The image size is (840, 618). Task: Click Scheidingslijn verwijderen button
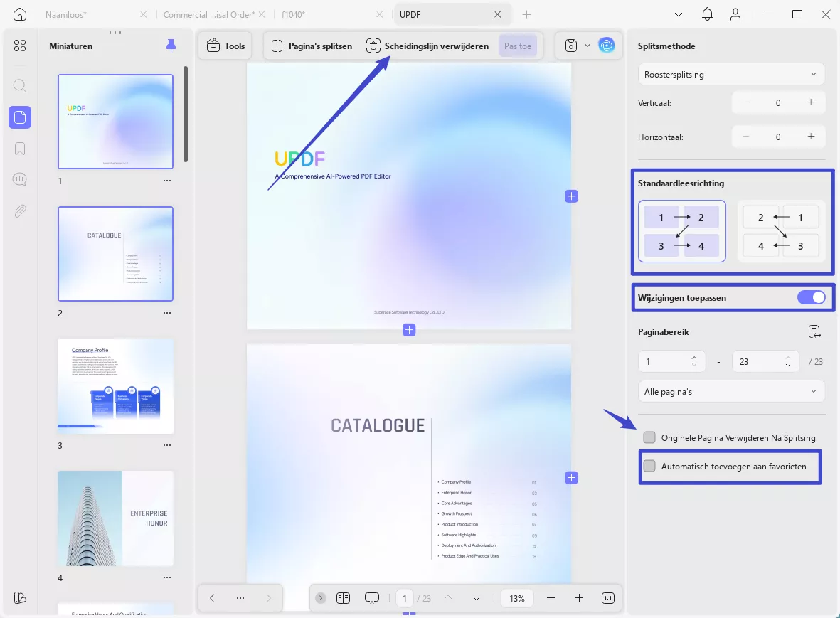coord(427,46)
